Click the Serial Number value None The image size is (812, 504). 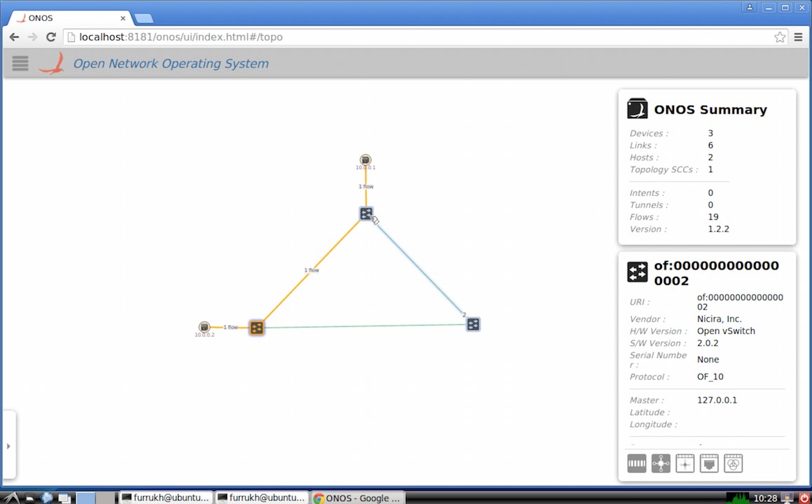pyautogui.click(x=708, y=359)
